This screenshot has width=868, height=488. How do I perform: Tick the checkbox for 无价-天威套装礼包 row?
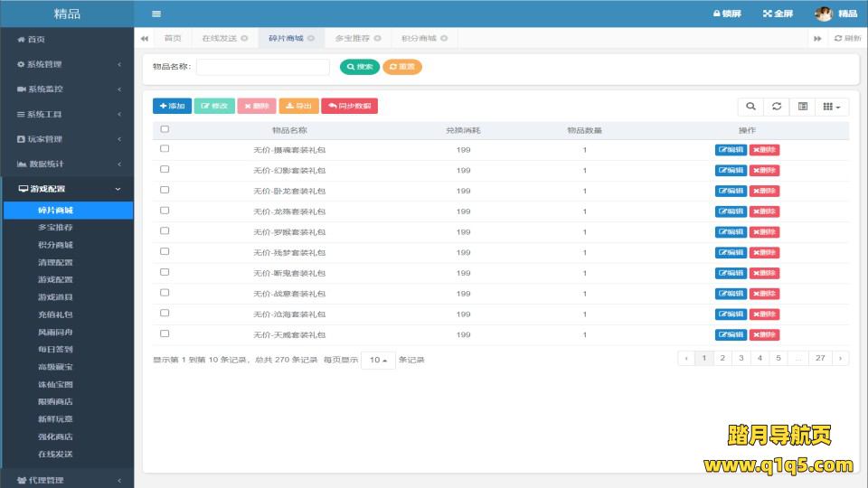(165, 333)
